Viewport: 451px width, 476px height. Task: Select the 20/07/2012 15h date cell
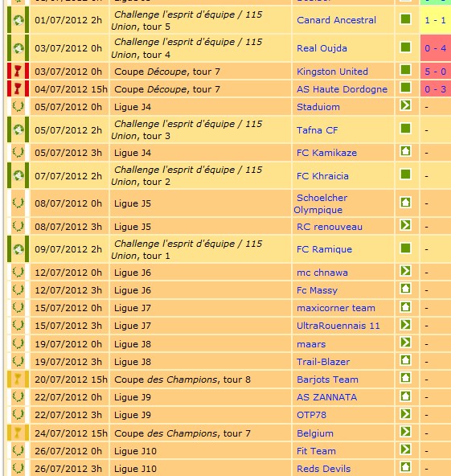coord(69,380)
